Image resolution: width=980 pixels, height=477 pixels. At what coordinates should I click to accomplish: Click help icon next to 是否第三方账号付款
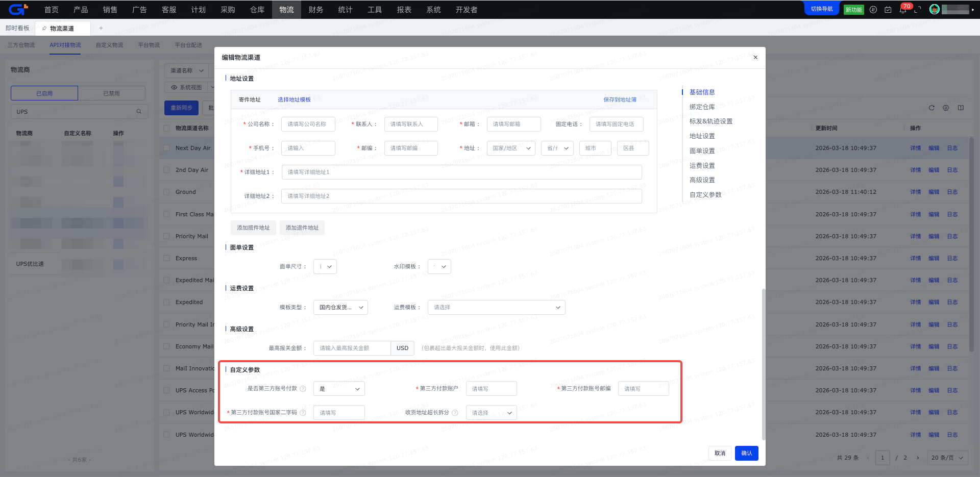[x=303, y=389]
